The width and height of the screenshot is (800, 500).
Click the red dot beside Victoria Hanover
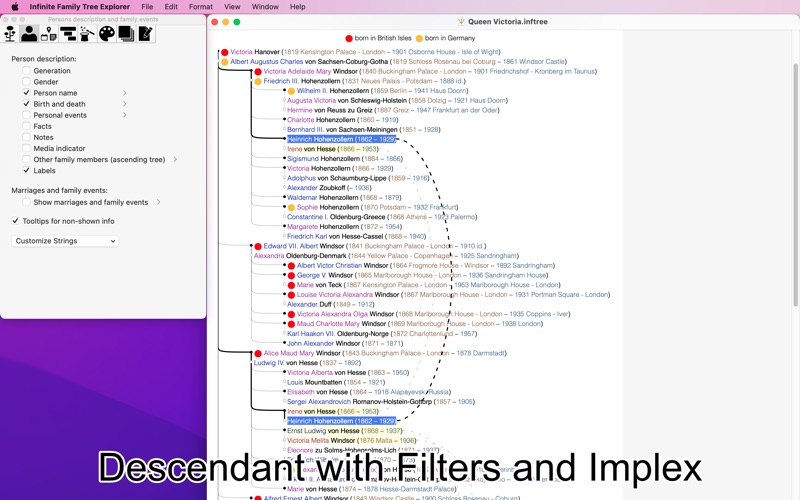tap(224, 52)
